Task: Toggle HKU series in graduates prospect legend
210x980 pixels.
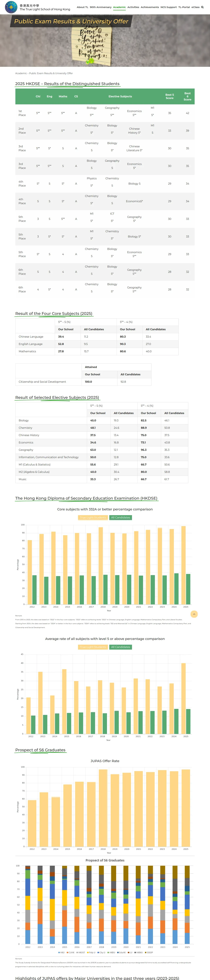Action: (62, 953)
